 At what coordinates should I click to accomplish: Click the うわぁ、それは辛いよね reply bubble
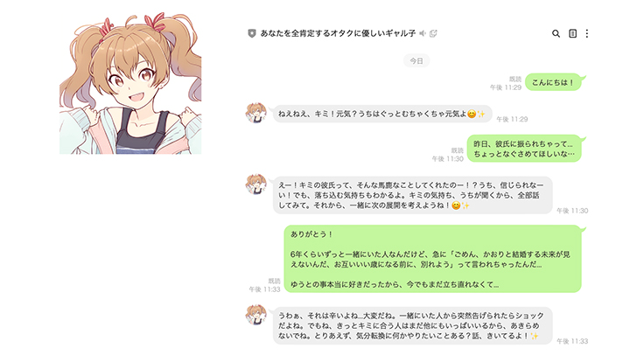point(411,326)
